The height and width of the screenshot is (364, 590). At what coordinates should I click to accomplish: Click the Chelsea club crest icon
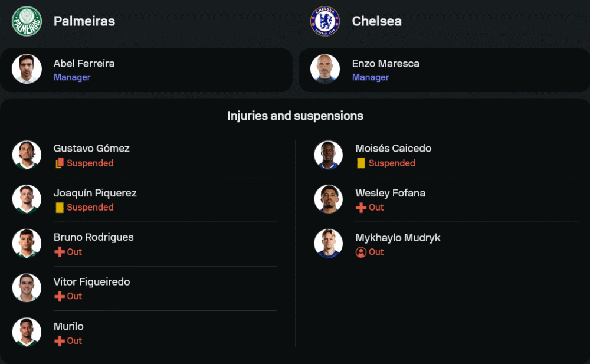coord(325,21)
